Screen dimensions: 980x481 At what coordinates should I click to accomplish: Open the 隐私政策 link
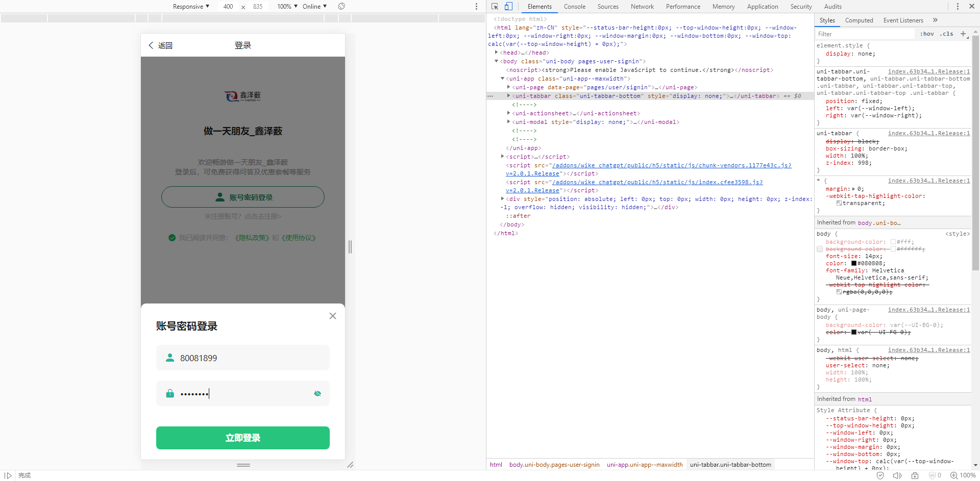[252, 238]
